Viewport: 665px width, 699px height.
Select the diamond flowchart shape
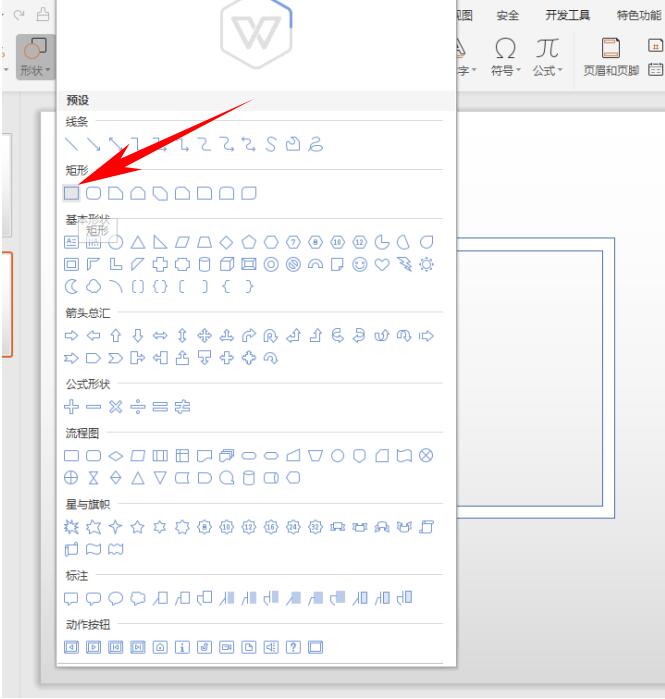click(115, 456)
